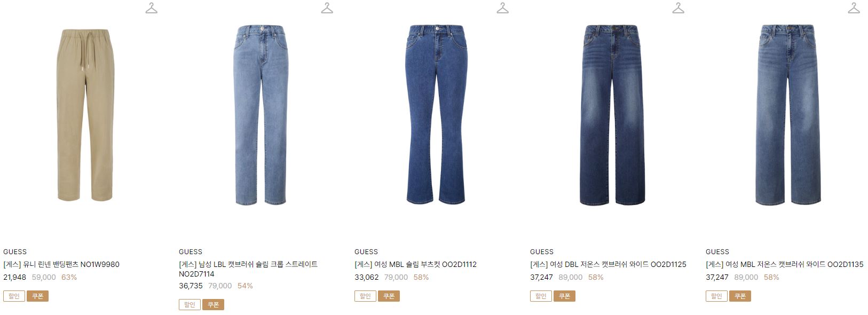The width and height of the screenshot is (868, 315).
Task: Open product title NO2D7114 slim crop straight
Action: (x=248, y=269)
